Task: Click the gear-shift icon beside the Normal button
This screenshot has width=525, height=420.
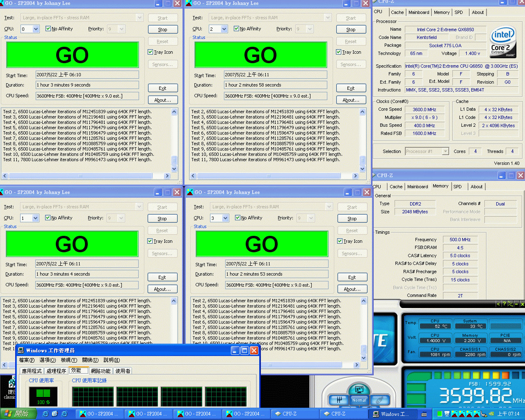Action: 340,399
